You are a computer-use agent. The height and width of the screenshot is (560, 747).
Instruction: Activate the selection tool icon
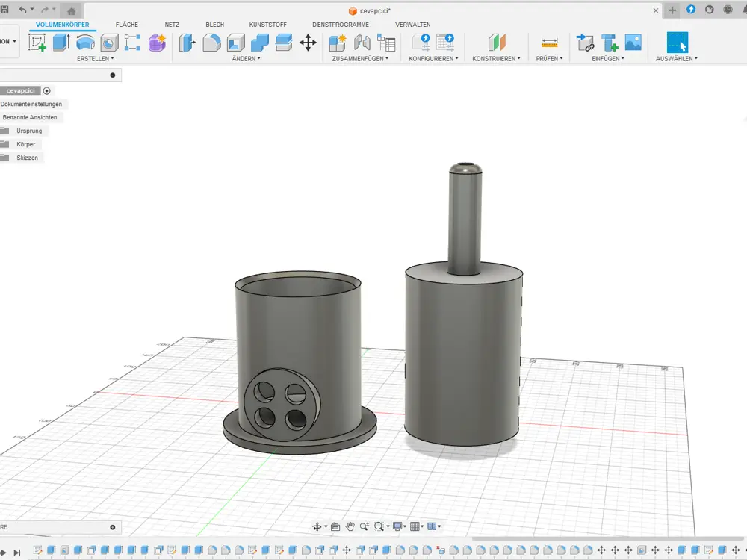678,43
